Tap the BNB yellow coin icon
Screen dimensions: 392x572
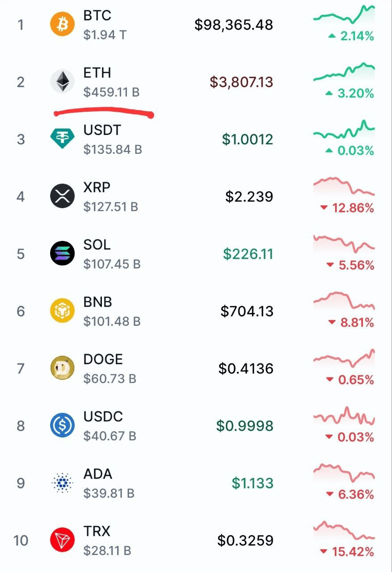62,311
